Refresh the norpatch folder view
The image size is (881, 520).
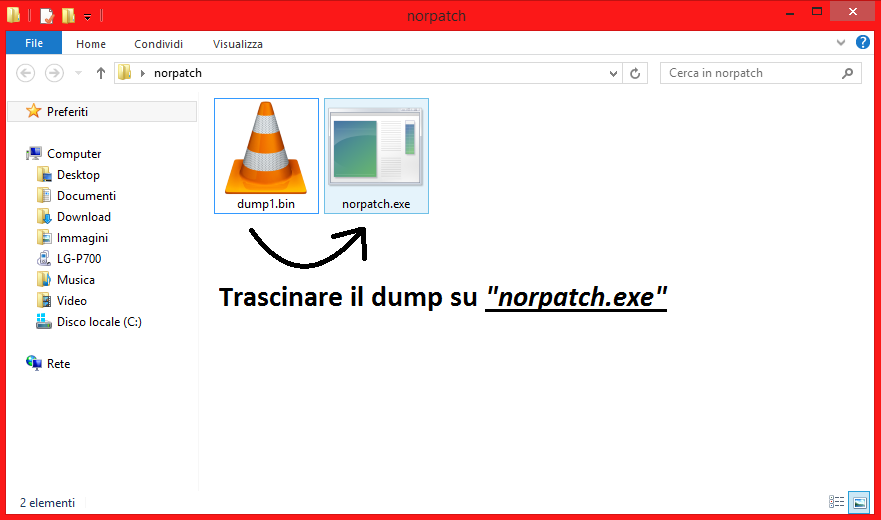pyautogui.click(x=635, y=74)
